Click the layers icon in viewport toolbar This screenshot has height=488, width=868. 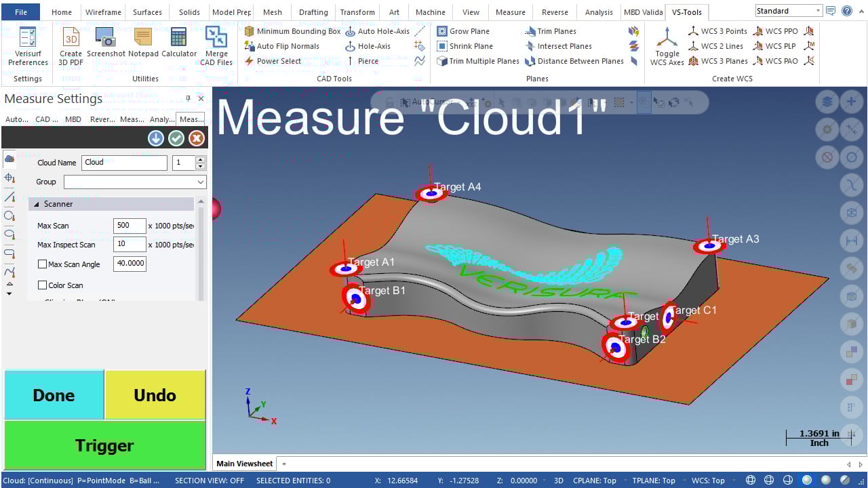(x=827, y=102)
